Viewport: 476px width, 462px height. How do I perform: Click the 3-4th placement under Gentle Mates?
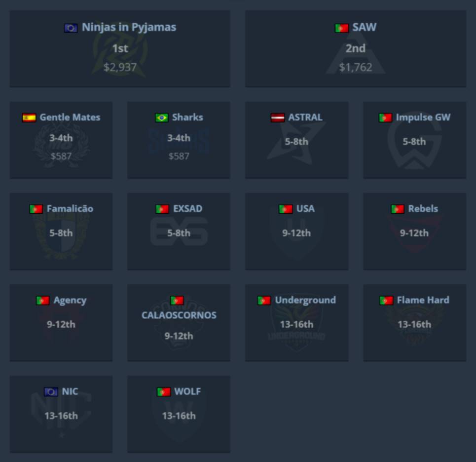(61, 138)
